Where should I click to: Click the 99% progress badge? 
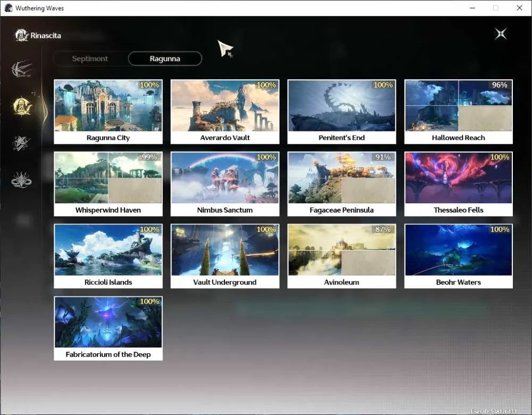pos(149,157)
